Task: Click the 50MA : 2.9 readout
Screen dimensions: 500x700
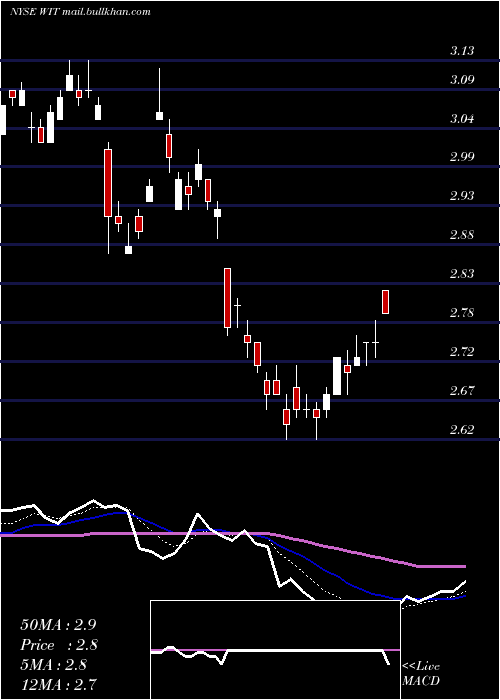Action: (58, 625)
